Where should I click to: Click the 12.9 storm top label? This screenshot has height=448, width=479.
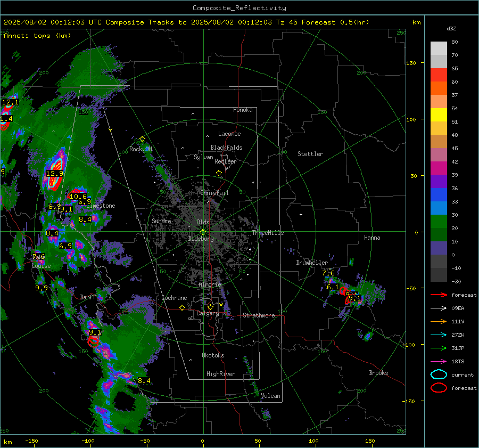click(x=54, y=173)
